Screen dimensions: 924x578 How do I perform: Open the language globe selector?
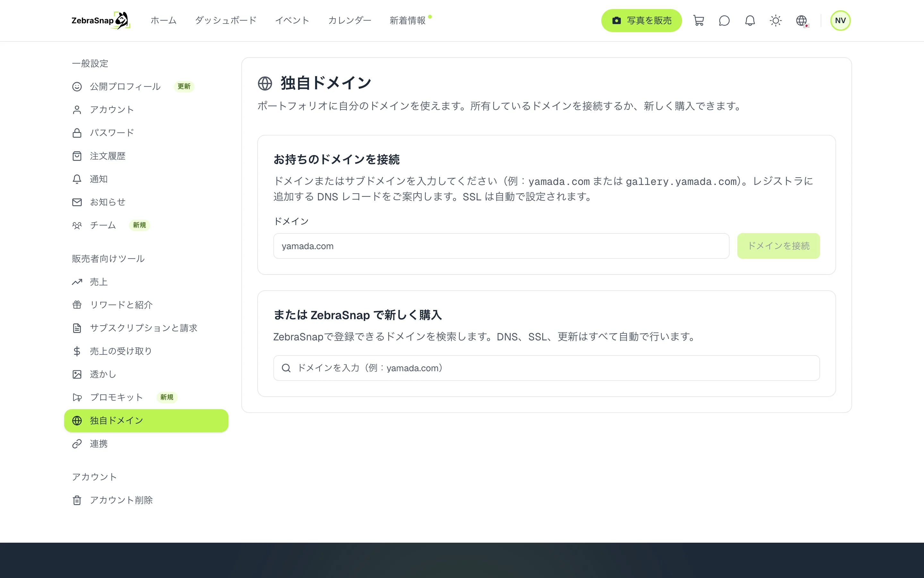click(801, 21)
